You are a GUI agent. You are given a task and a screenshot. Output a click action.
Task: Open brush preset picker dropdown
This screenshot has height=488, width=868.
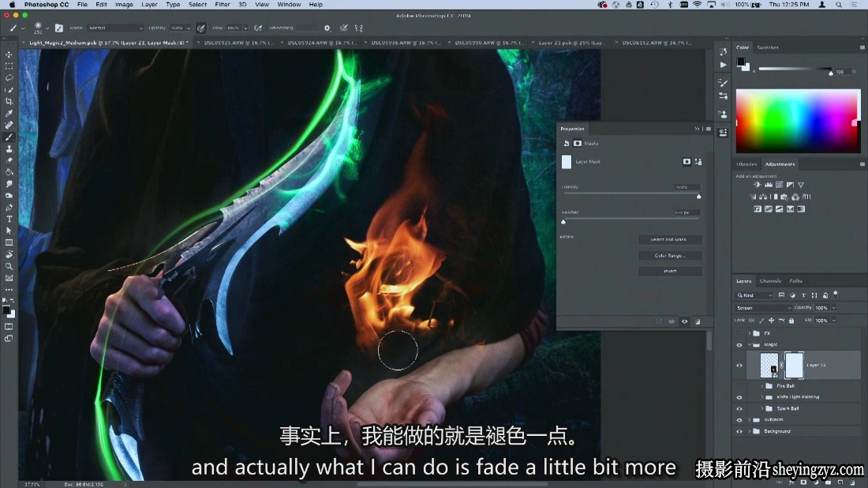[x=47, y=28]
